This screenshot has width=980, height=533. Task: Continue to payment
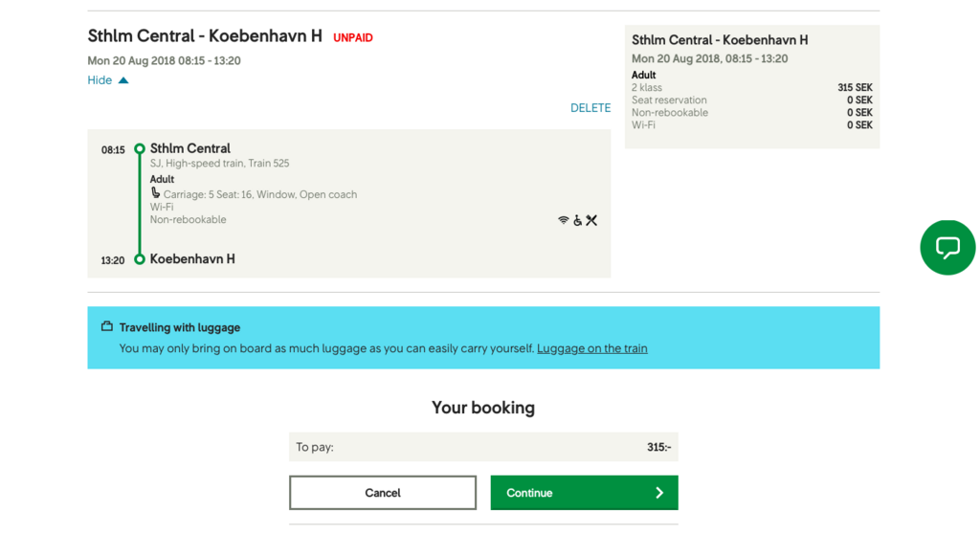584,493
